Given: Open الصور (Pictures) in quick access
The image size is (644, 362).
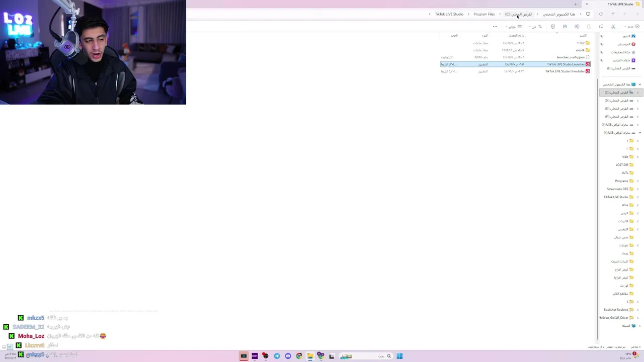Looking at the screenshot, I should (x=629, y=36).
